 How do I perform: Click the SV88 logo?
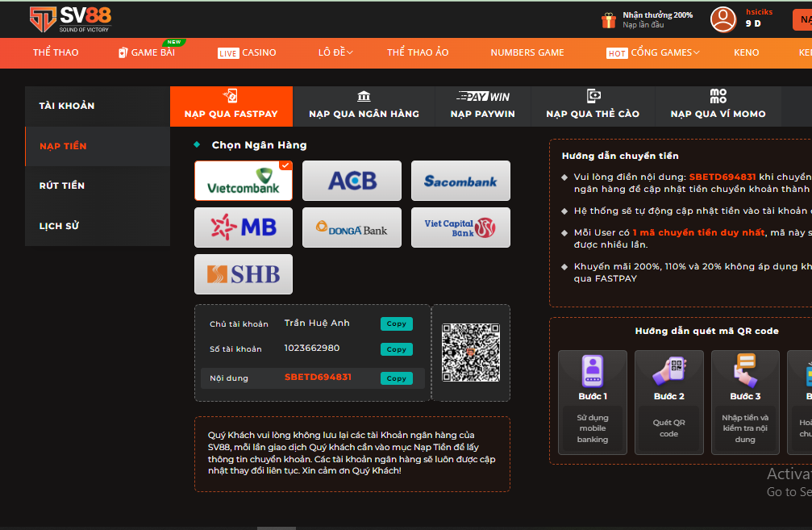(x=70, y=19)
